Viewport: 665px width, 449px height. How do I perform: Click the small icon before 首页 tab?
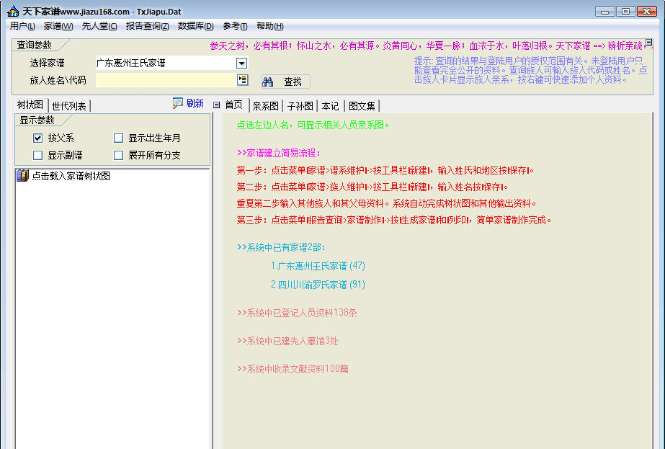[x=217, y=105]
